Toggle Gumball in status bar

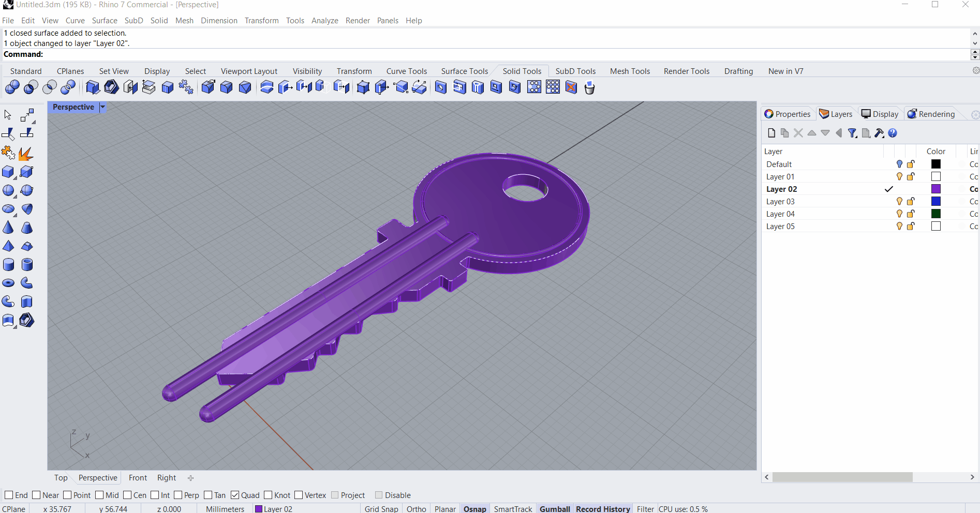(555, 509)
